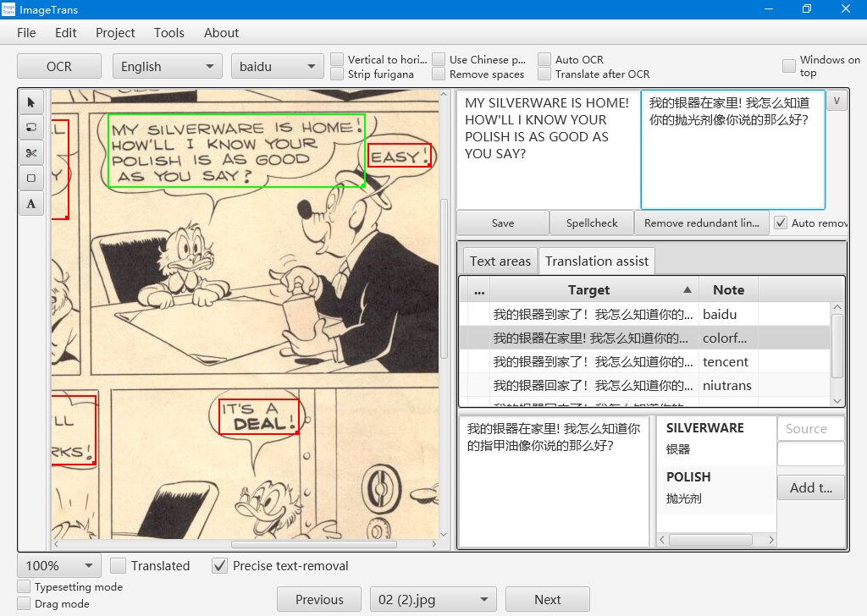Expand the zoom level dropdown at 100%

coord(58,565)
